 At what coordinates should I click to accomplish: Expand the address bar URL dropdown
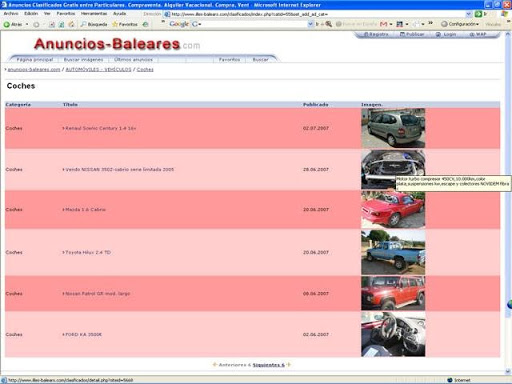pyautogui.click(x=469, y=14)
